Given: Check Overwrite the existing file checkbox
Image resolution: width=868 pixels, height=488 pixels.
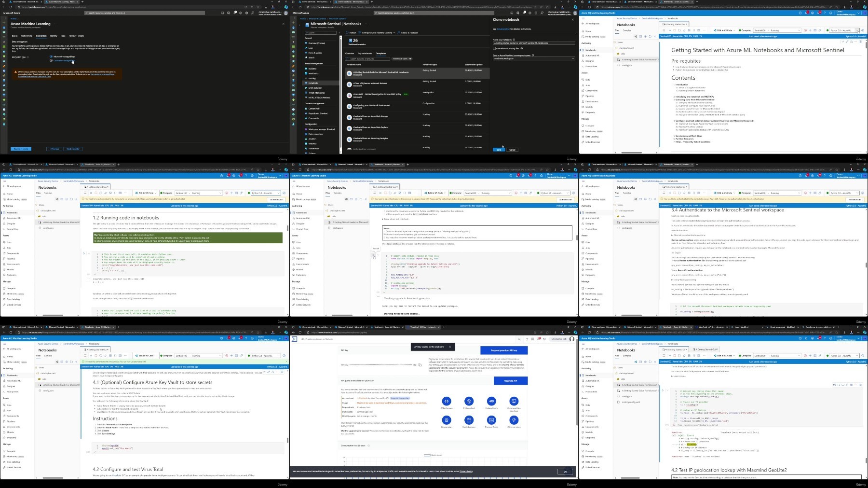Looking at the screenshot, I should pyautogui.click(x=494, y=48).
